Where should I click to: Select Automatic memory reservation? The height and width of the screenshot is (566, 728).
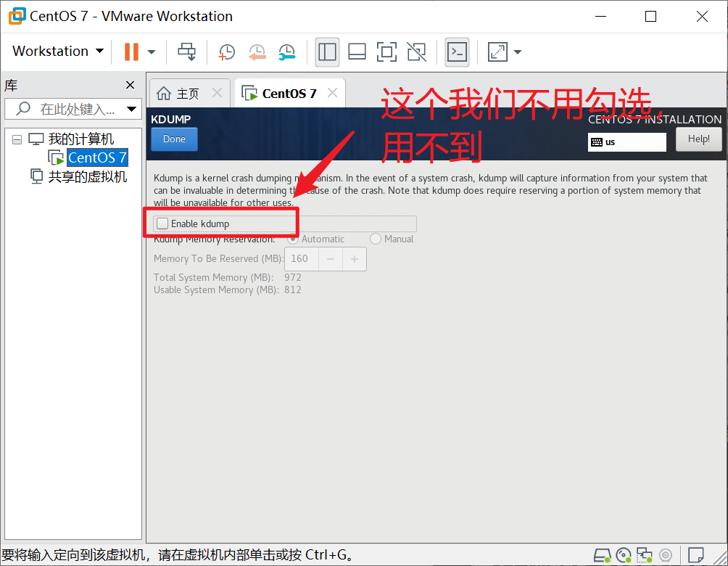[292, 239]
